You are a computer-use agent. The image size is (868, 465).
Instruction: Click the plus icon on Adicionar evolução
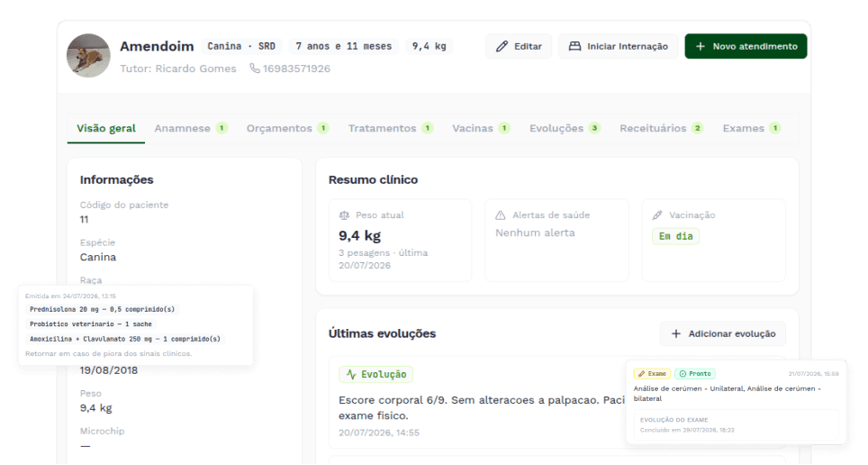point(676,333)
